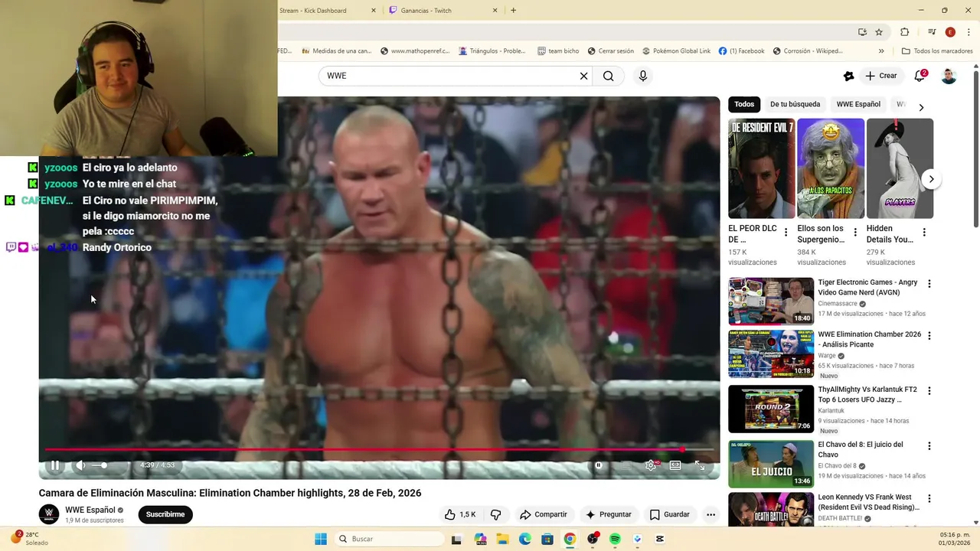Show more filter chips with right arrow
The width and height of the screenshot is (980, 551).
[x=921, y=107]
